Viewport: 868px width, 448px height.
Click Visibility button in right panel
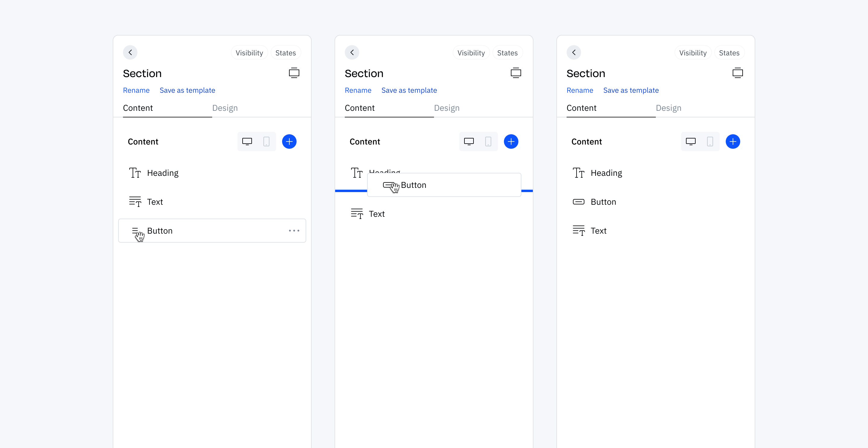point(693,53)
